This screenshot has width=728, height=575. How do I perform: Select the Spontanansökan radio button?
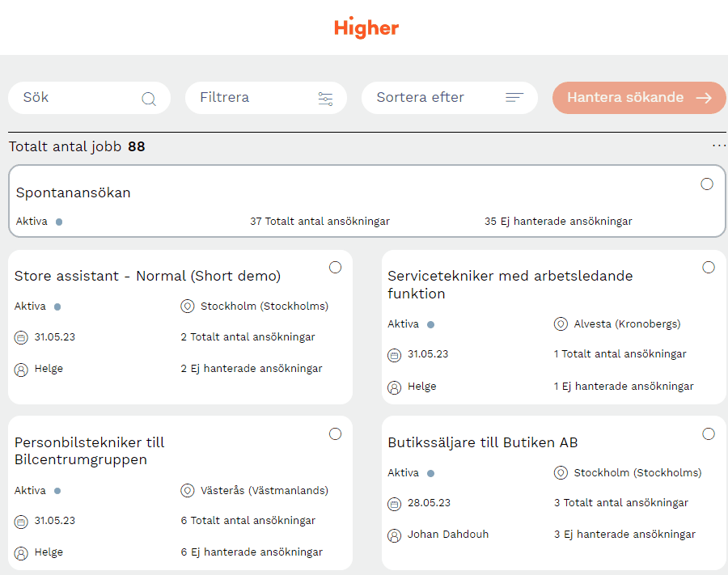click(707, 184)
